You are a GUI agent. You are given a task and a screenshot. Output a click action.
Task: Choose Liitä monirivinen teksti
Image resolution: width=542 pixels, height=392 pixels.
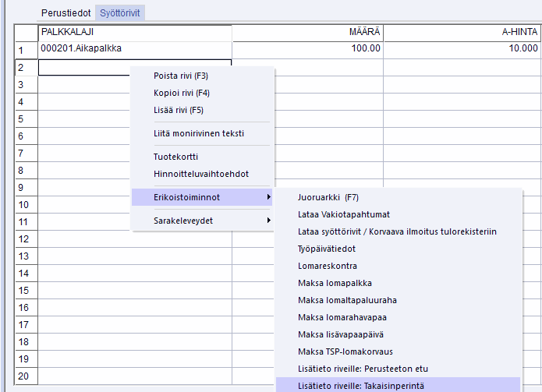(x=199, y=134)
